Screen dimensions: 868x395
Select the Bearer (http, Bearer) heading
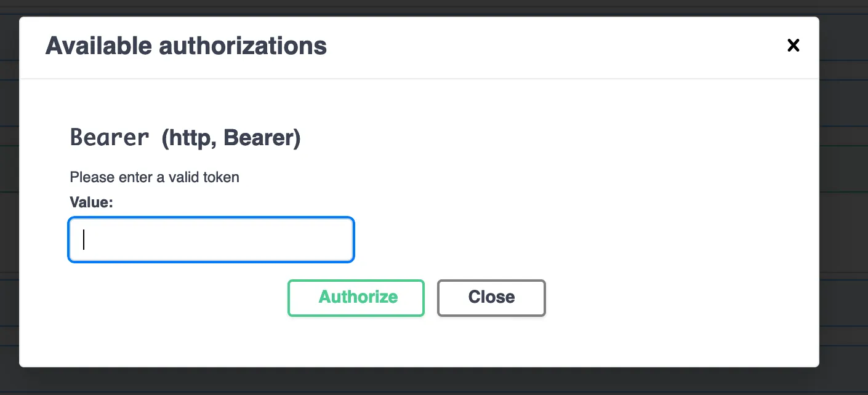[185, 137]
